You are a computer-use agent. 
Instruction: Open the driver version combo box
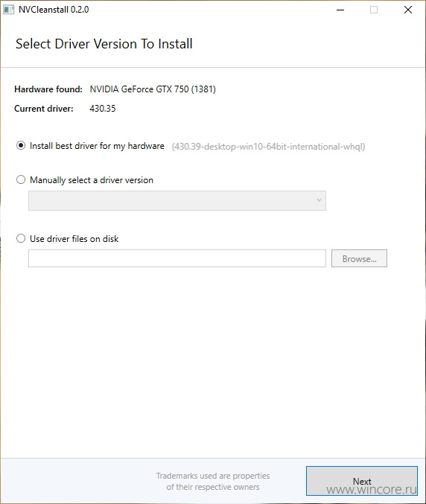coord(177,200)
